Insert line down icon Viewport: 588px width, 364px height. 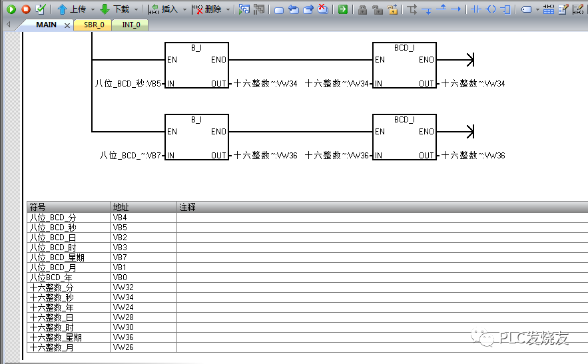[427, 10]
